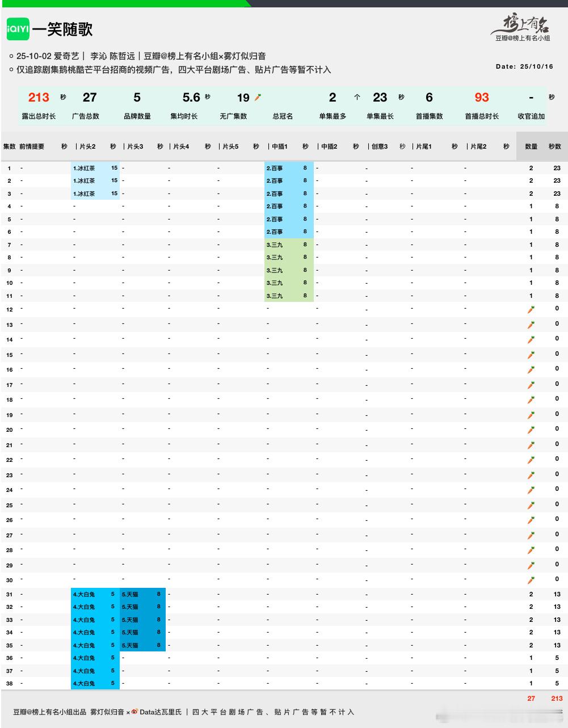The height and width of the screenshot is (728, 568).
Task: Click the 前情提要 column header
Action: (x=32, y=146)
